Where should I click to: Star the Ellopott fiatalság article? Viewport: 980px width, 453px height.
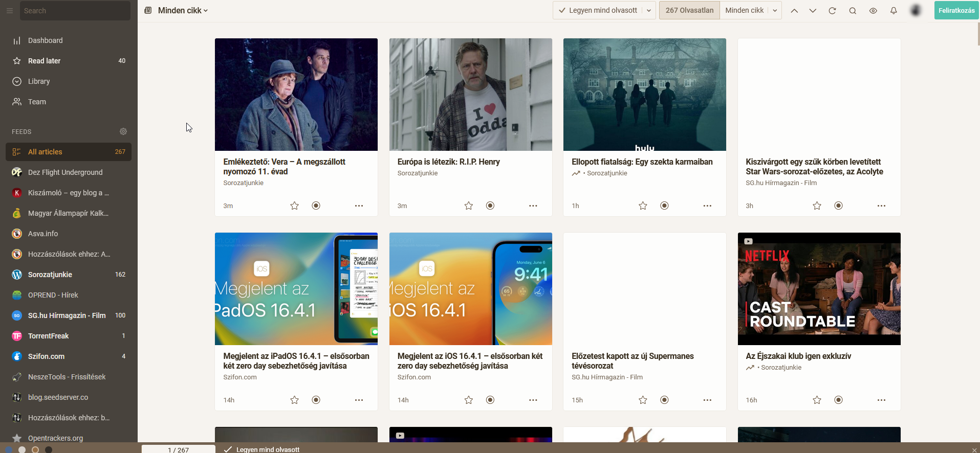click(643, 206)
